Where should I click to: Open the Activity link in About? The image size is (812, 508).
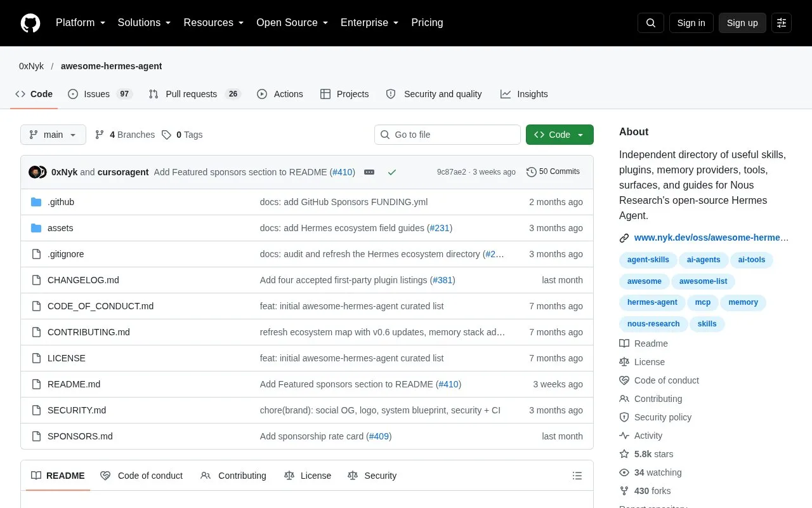(641, 436)
